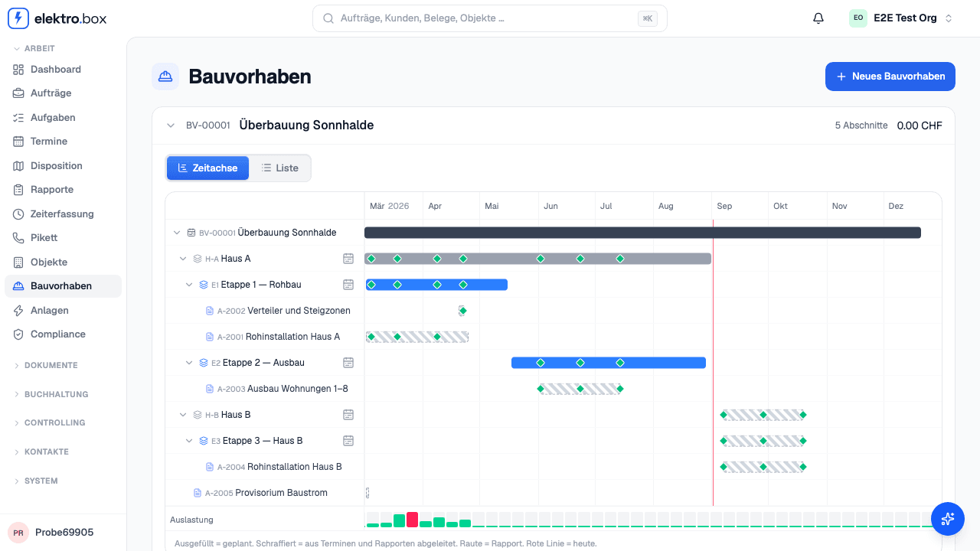Open A-2005 Provisorium Baustrom
Viewport: 980px width, 551px height.
[x=260, y=493]
